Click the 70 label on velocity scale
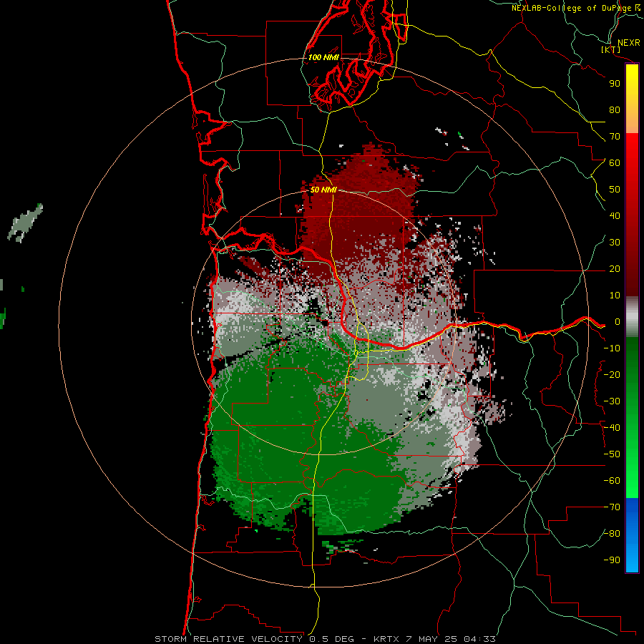This screenshot has width=644, height=644. pyautogui.click(x=615, y=137)
